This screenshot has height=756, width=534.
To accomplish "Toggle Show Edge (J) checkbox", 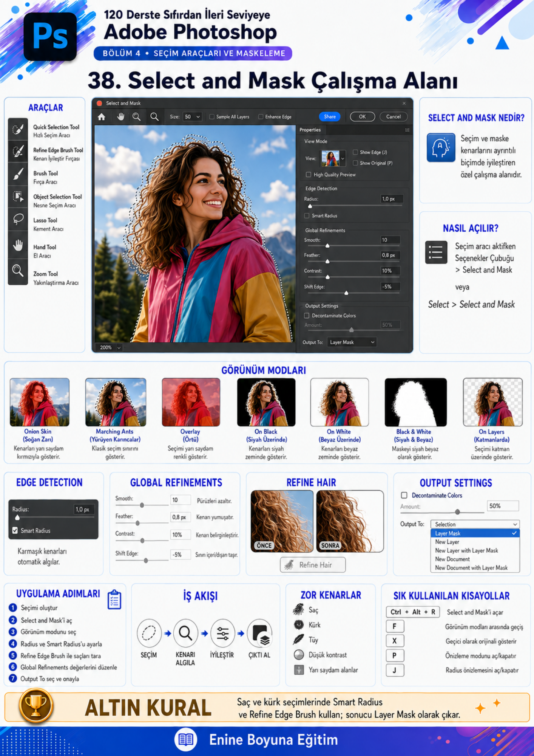I will point(355,152).
